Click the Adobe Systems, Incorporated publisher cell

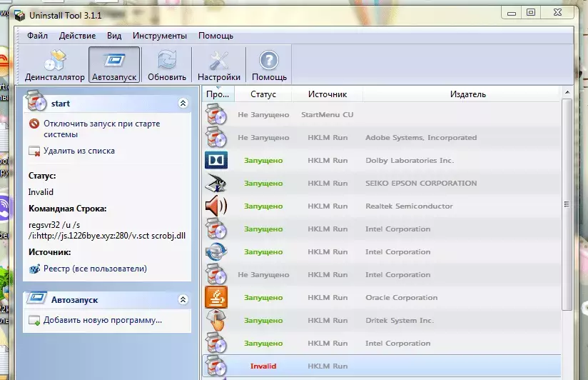(421, 137)
